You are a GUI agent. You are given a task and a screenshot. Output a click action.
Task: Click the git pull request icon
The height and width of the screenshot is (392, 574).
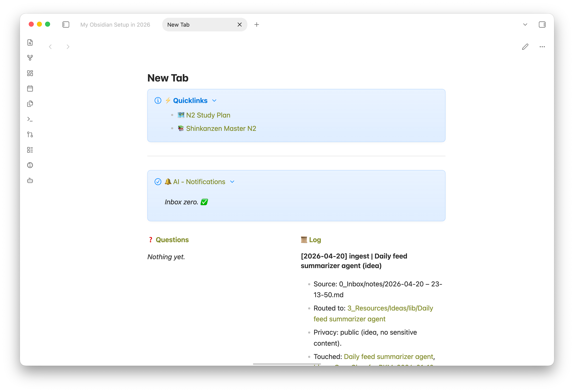(30, 135)
